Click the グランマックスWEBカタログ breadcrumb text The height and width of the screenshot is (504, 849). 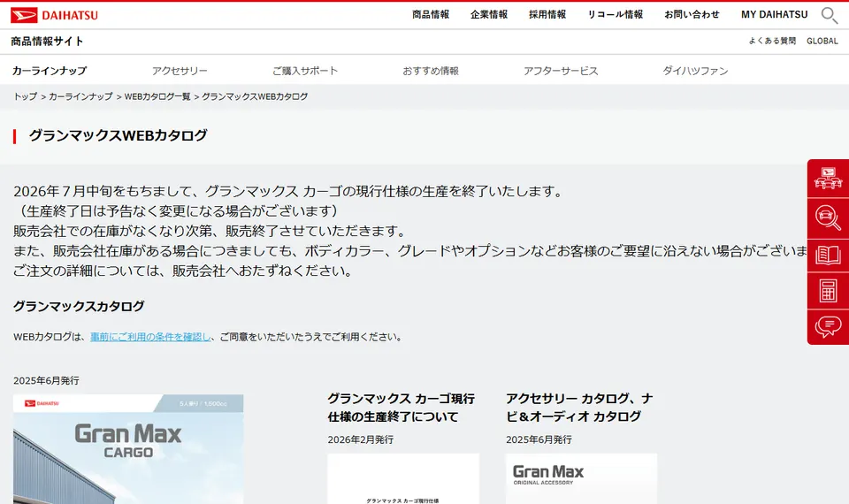click(x=255, y=96)
